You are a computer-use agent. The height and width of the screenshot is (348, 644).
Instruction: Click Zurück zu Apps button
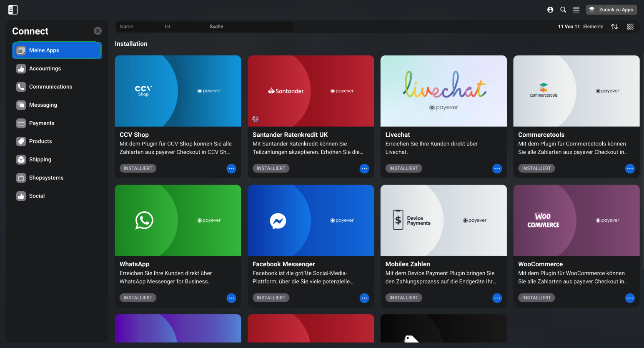(611, 10)
